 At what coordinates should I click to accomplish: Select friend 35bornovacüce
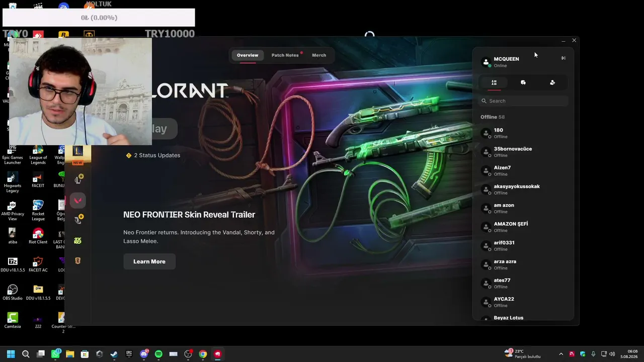[523, 152]
